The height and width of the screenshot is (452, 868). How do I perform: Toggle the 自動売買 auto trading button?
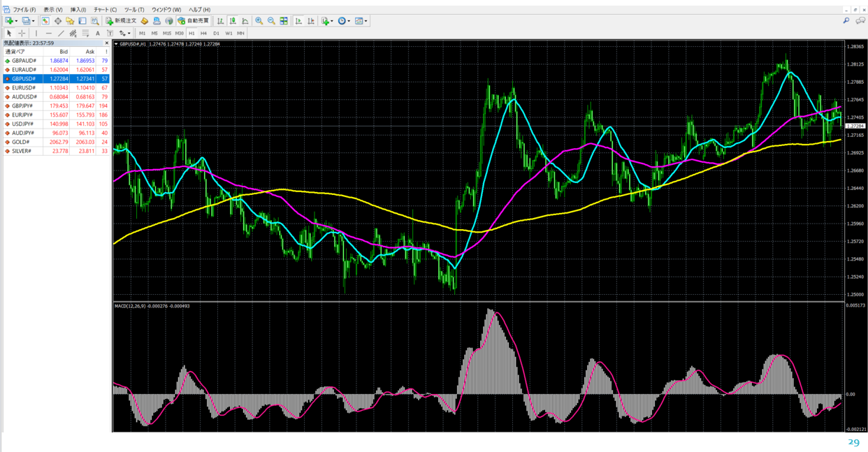click(193, 21)
